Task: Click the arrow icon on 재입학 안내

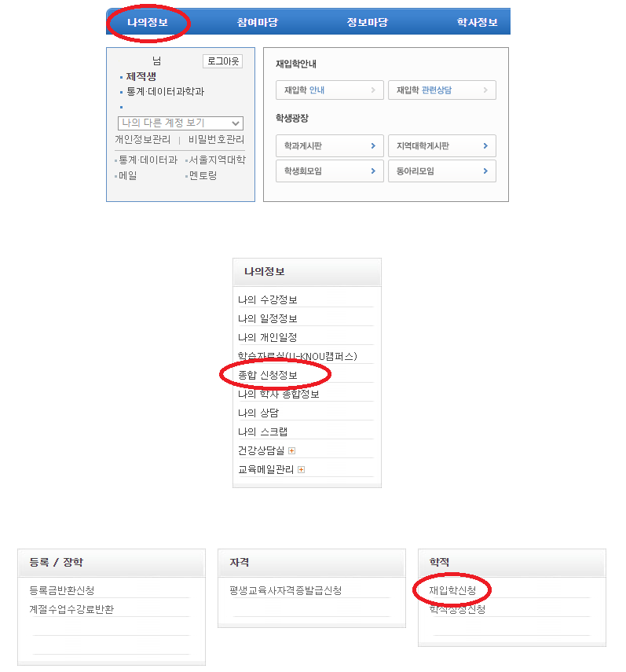Action: coord(373,90)
